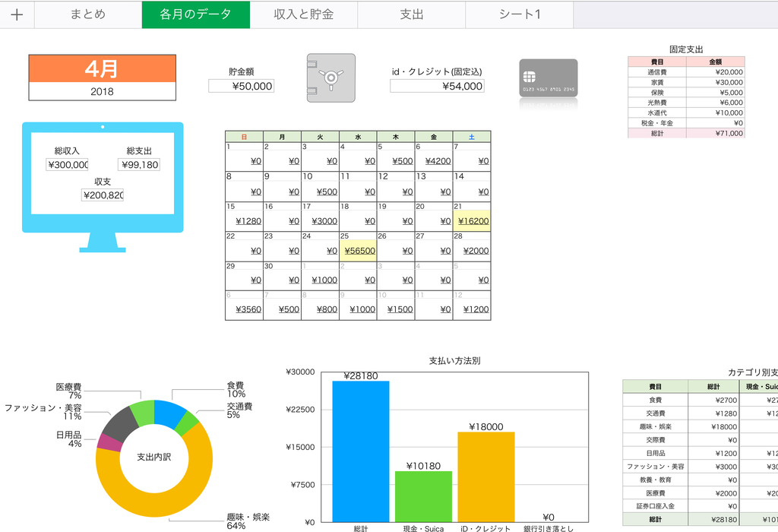This screenshot has height=532, width=778.
Task: Select the 支払い方法別 chart title
Action: pos(454,361)
